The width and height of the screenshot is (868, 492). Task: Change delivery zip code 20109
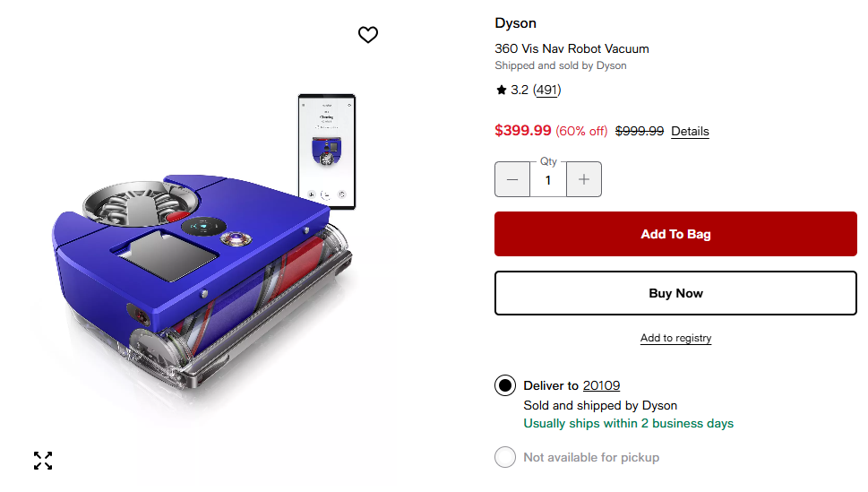601,385
